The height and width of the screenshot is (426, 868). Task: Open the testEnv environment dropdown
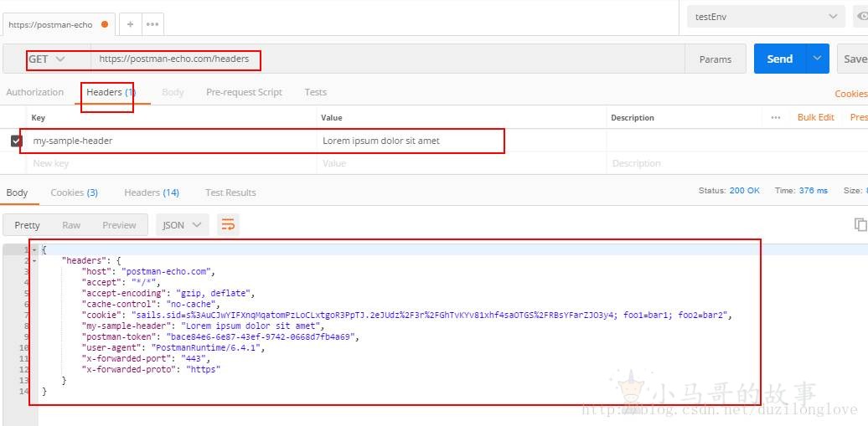coord(766,17)
